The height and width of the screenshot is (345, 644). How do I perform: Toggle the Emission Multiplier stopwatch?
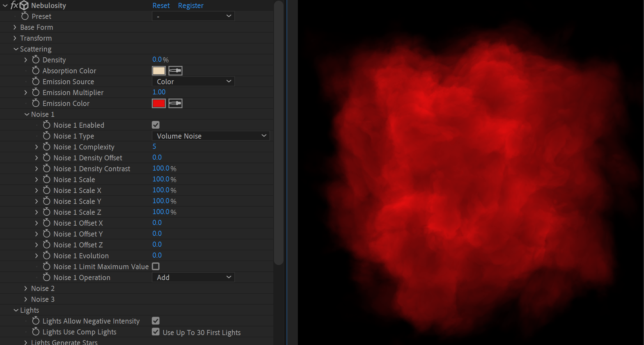pos(36,92)
